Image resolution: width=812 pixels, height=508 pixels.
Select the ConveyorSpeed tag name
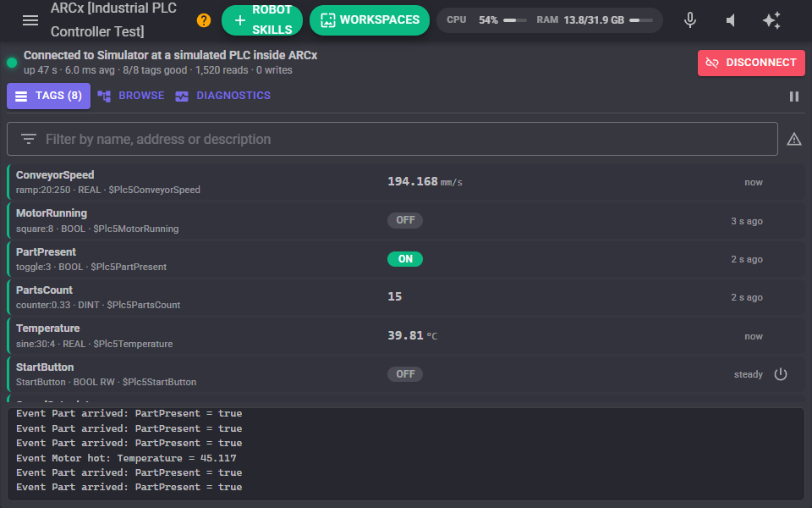coord(55,175)
